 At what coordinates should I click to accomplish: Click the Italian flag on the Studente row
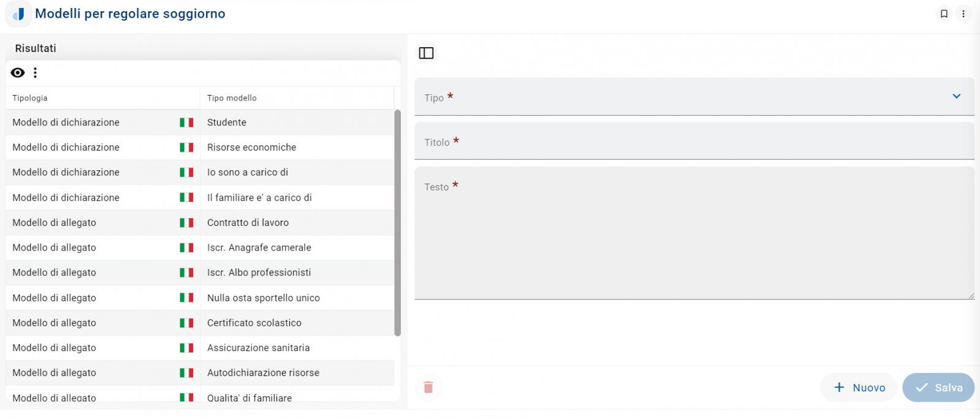[186, 123]
